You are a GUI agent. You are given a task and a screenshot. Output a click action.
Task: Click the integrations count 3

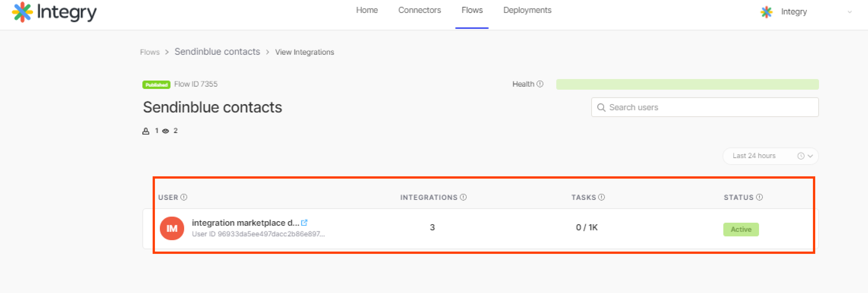pyautogui.click(x=432, y=227)
